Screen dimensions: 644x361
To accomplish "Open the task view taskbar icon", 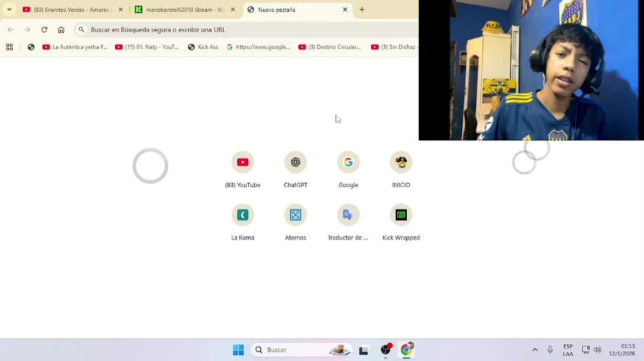I will pyautogui.click(x=364, y=350).
